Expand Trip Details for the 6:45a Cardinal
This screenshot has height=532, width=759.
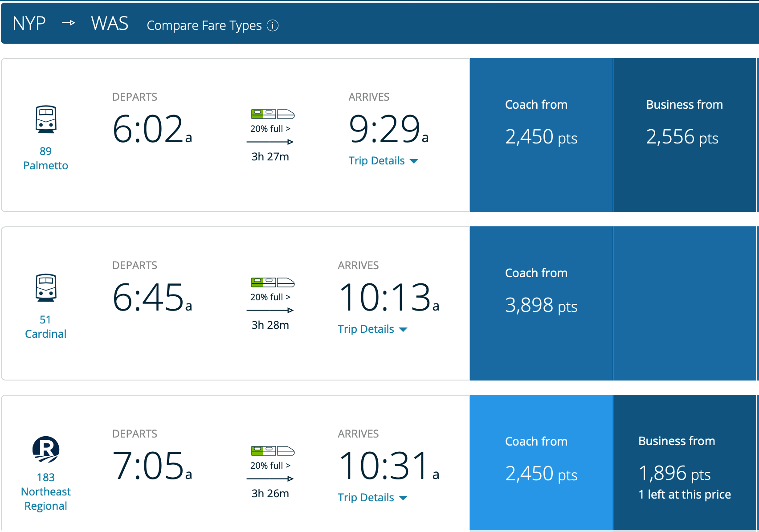click(x=373, y=329)
